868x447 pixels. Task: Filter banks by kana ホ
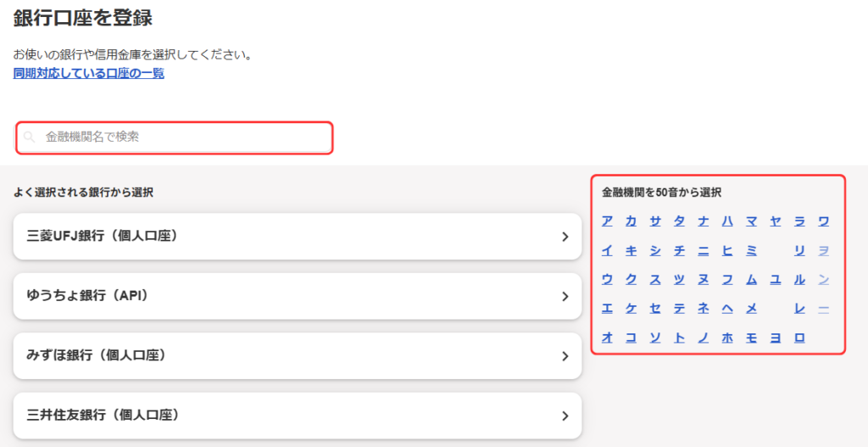[726, 337]
